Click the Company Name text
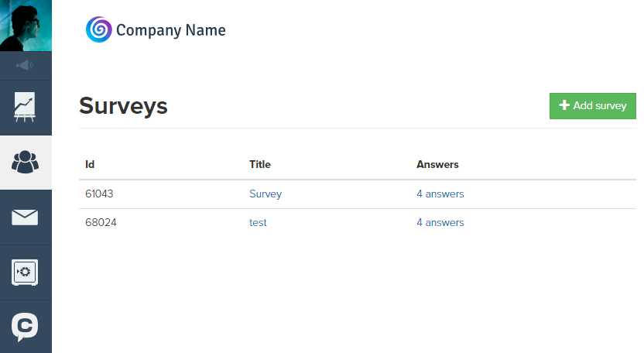The height and width of the screenshot is (353, 644). [171, 30]
